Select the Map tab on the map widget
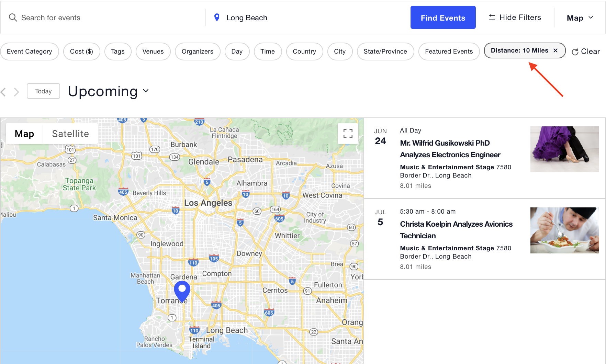The width and height of the screenshot is (606, 364). (x=24, y=134)
